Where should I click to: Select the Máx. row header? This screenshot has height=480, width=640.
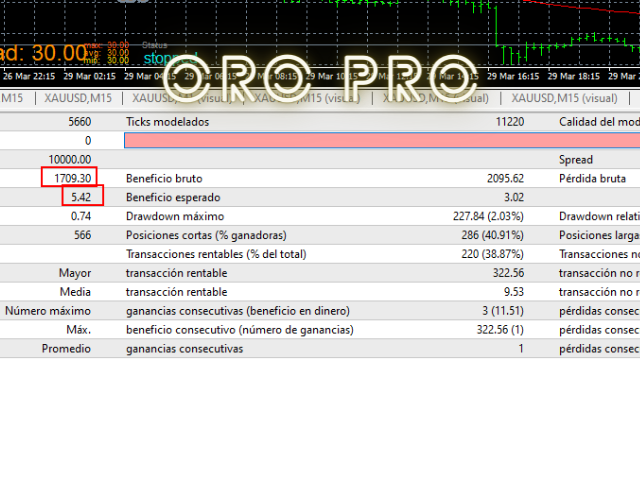[79, 330]
